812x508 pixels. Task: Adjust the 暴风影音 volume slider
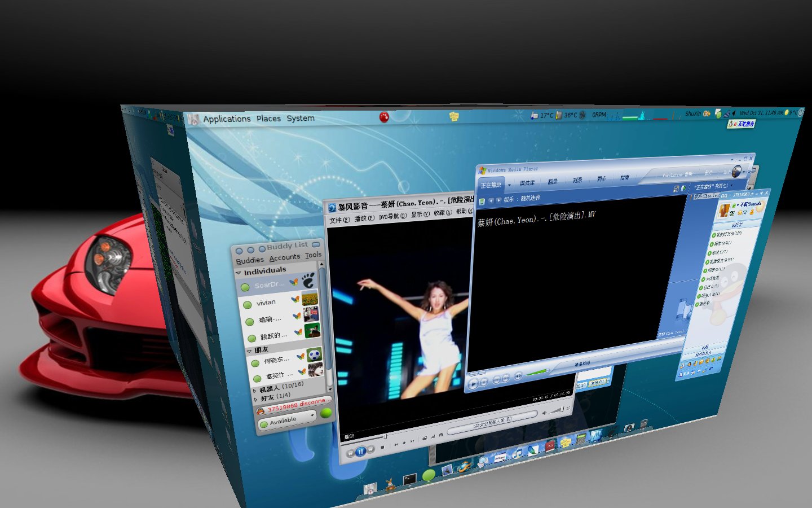[557, 410]
